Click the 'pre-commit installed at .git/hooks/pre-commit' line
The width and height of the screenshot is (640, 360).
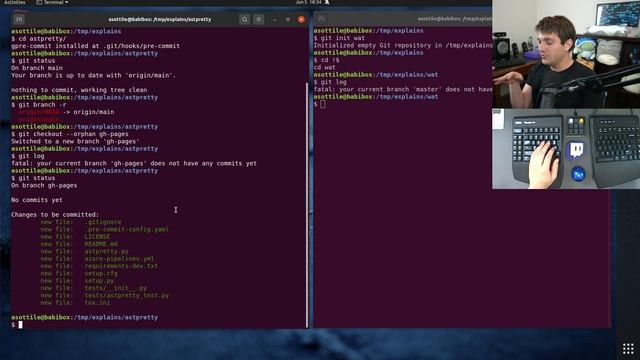click(95, 46)
